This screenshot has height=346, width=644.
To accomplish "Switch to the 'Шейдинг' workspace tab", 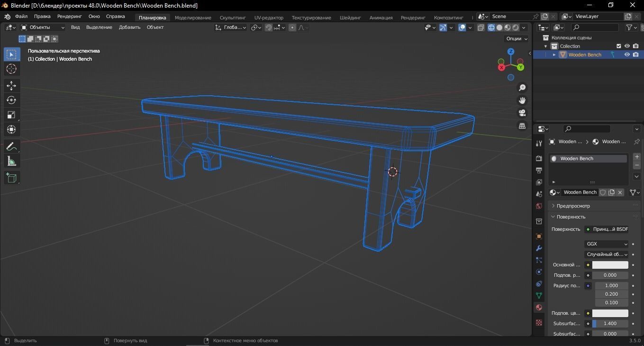I will [350, 18].
